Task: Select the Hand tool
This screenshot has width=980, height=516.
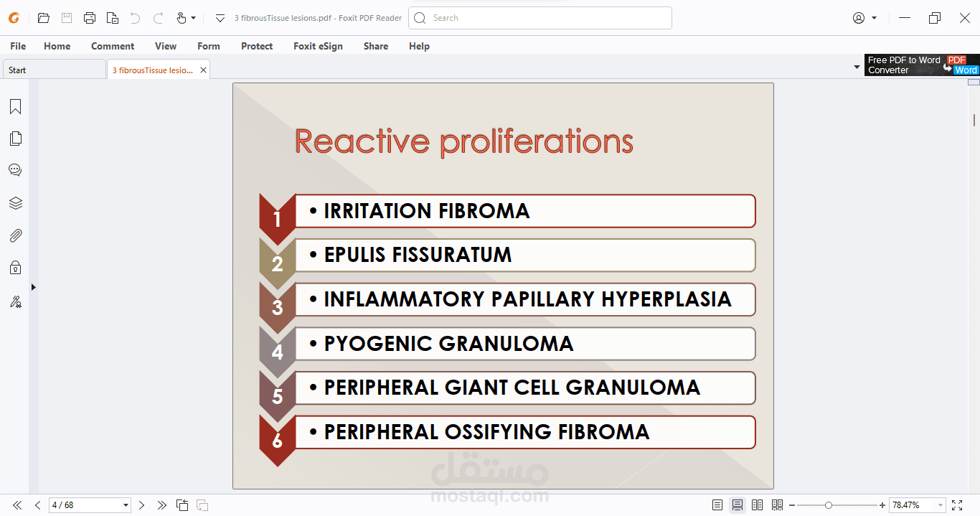Action: pyautogui.click(x=181, y=18)
